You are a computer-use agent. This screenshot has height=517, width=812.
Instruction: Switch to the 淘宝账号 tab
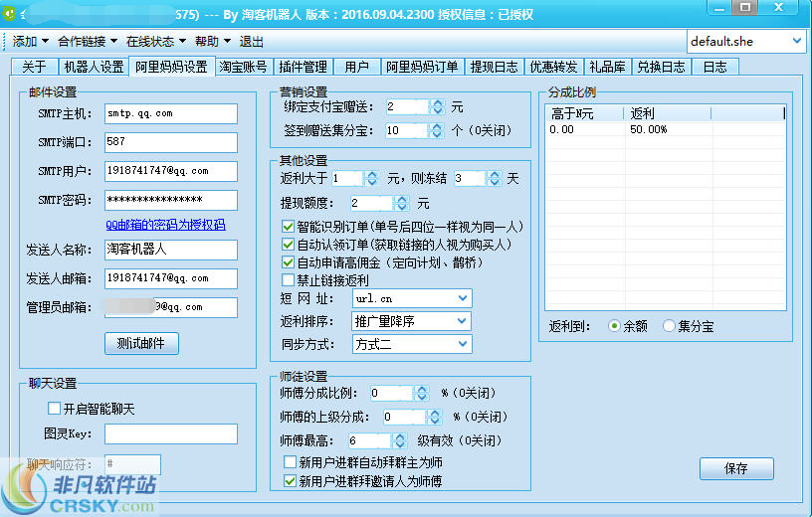pos(243,67)
